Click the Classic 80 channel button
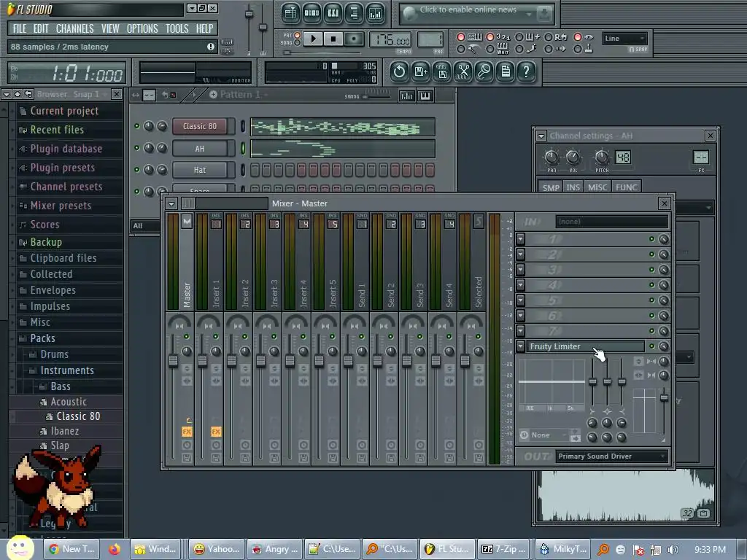The image size is (747, 560). coord(200,126)
